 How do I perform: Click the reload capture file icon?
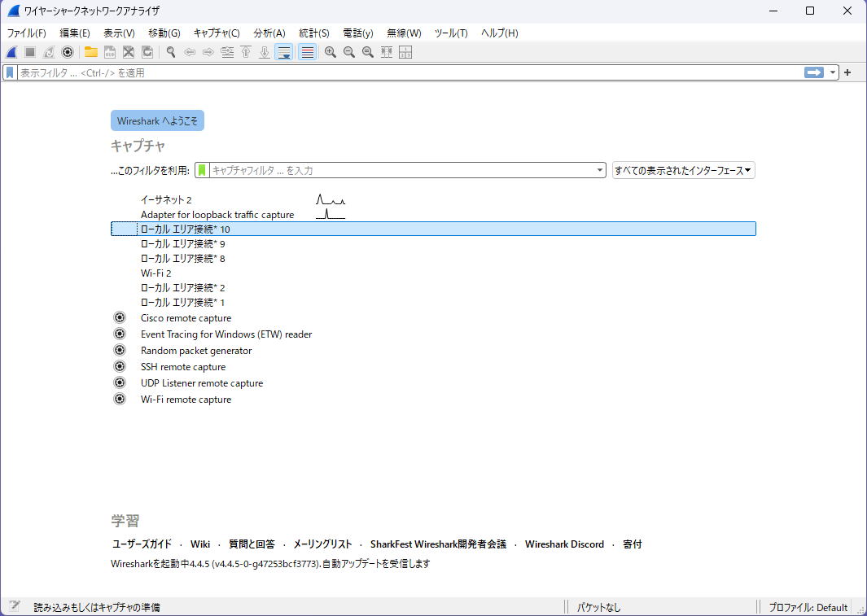click(x=147, y=52)
